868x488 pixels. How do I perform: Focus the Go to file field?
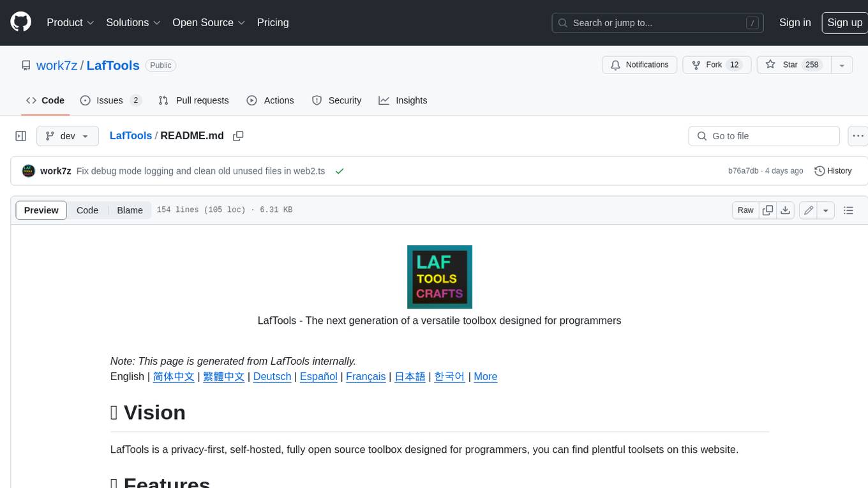point(764,136)
